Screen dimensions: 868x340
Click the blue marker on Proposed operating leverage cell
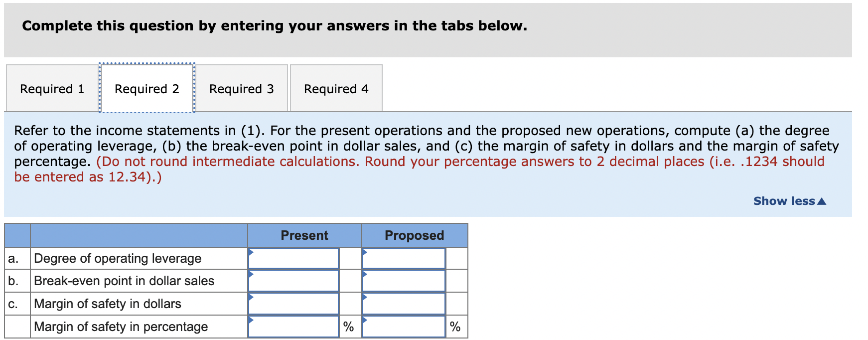(365, 252)
